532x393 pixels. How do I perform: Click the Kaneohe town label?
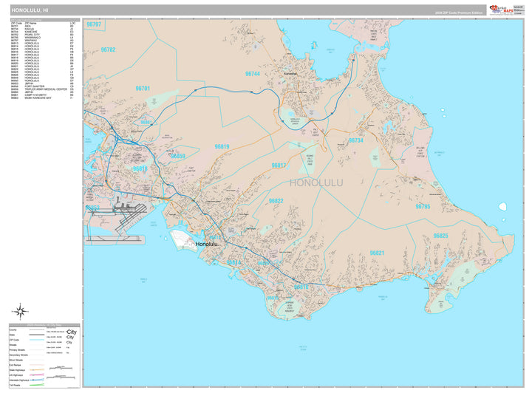tap(290, 74)
